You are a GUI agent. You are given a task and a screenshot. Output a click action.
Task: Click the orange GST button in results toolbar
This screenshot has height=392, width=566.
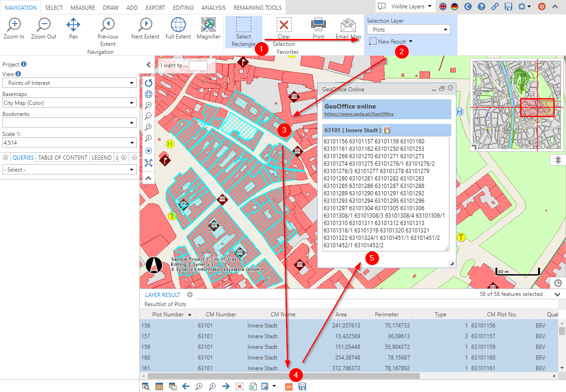289,386
